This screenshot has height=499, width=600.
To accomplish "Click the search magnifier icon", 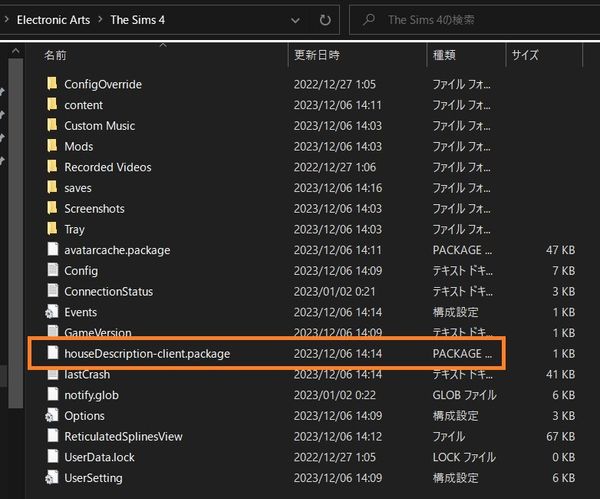I will click(369, 19).
